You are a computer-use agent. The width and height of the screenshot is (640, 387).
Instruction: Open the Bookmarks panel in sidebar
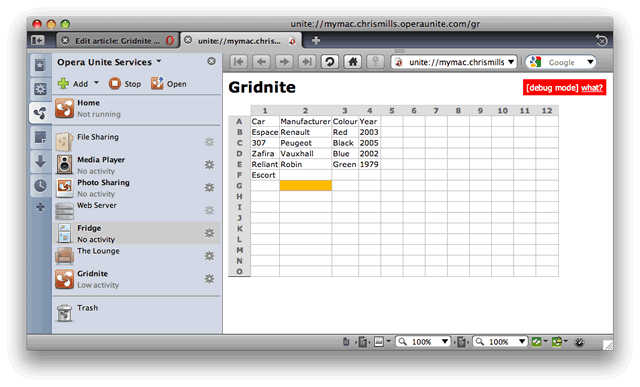pyautogui.click(x=40, y=65)
